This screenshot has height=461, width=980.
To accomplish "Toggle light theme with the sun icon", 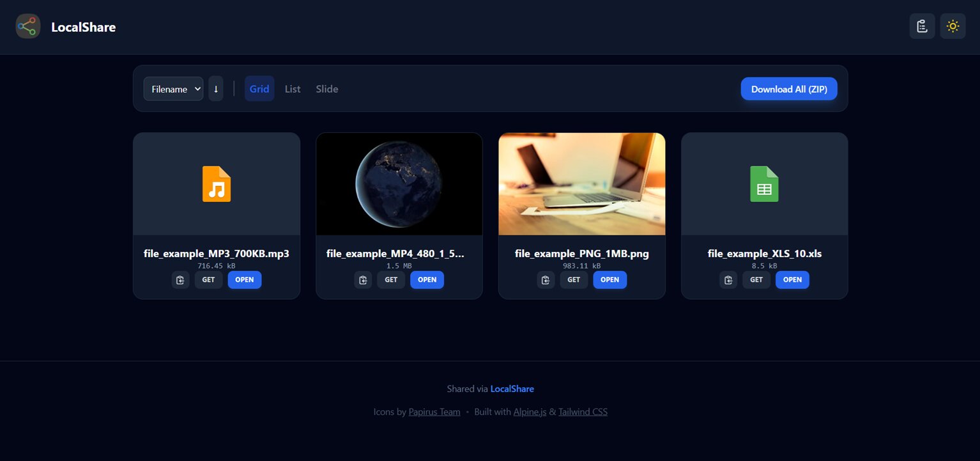I will [953, 26].
